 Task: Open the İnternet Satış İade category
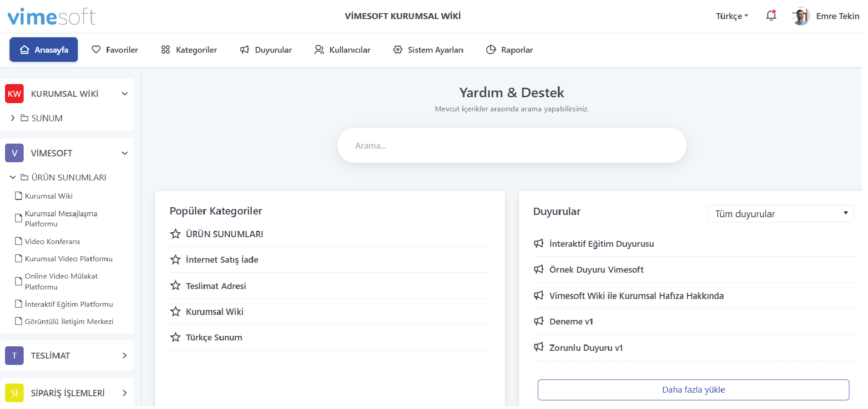click(222, 259)
